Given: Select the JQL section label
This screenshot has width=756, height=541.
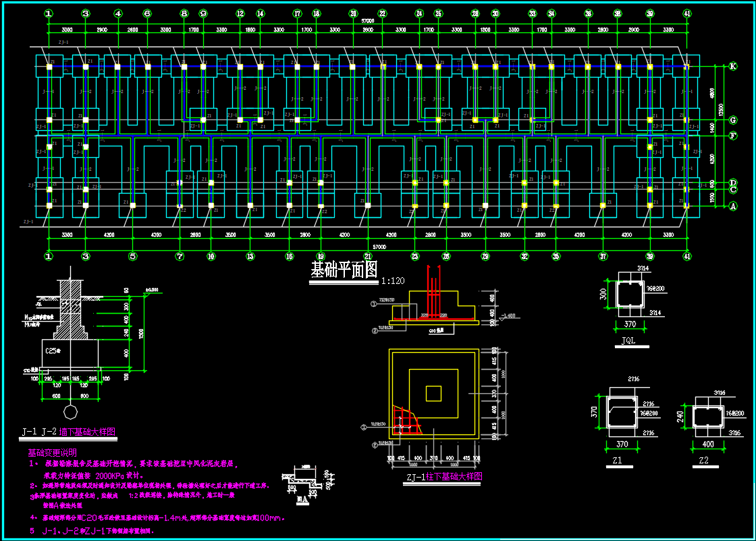Looking at the screenshot, I should (628, 341).
